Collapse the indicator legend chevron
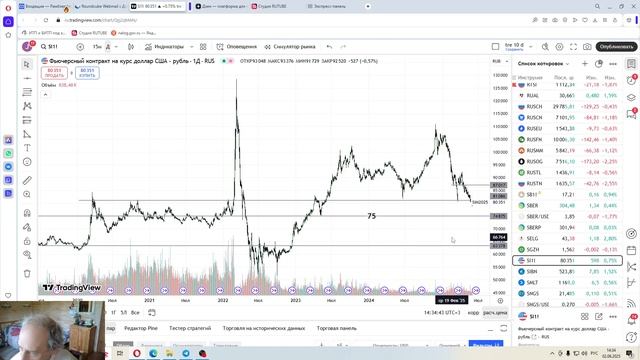This screenshot has height=360, width=640. (45, 95)
